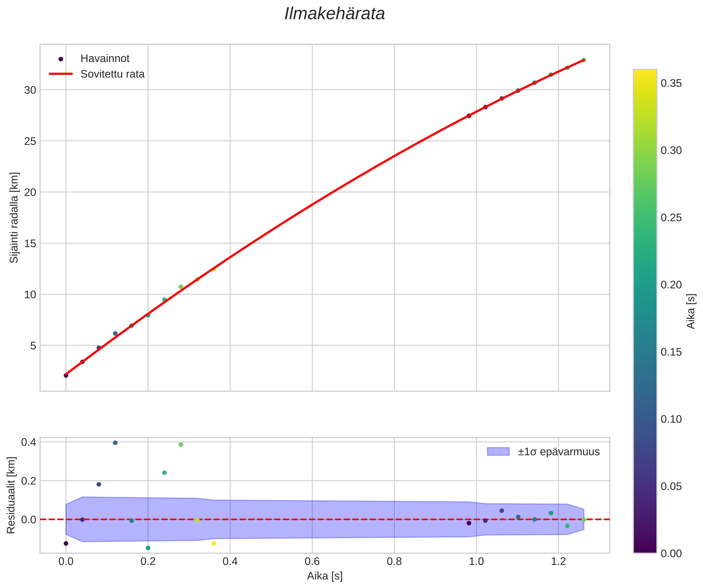Click the bottom Aika [s] x-axis label

[324, 576]
